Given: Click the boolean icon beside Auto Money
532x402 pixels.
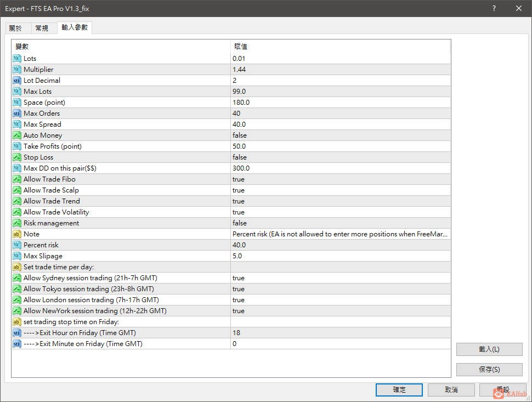Looking at the screenshot, I should (16, 135).
